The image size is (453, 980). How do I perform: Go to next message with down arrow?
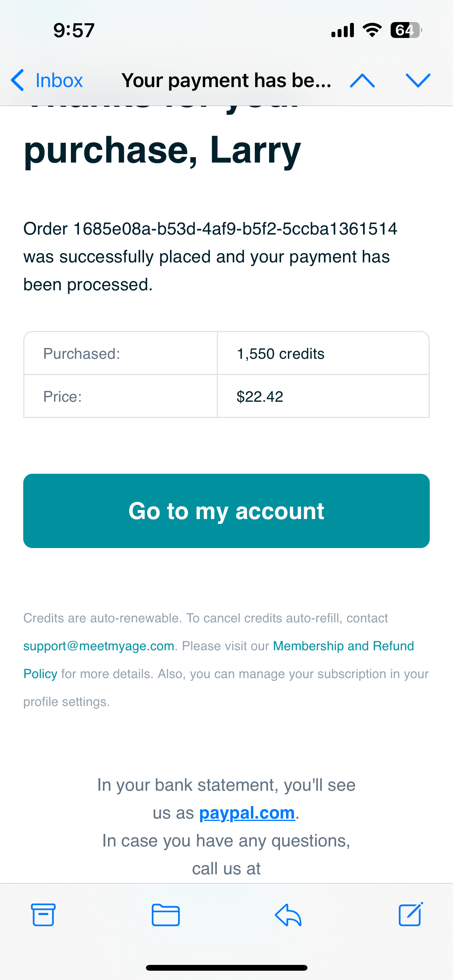click(x=418, y=81)
